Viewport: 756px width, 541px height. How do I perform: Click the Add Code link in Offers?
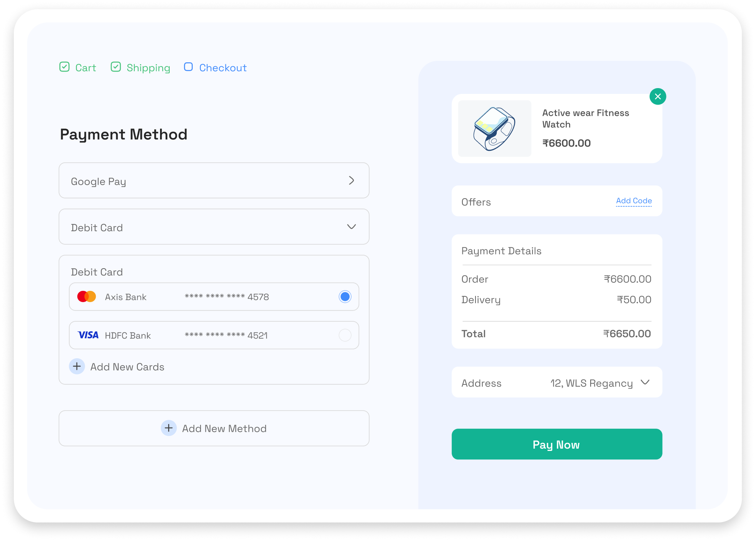click(634, 201)
